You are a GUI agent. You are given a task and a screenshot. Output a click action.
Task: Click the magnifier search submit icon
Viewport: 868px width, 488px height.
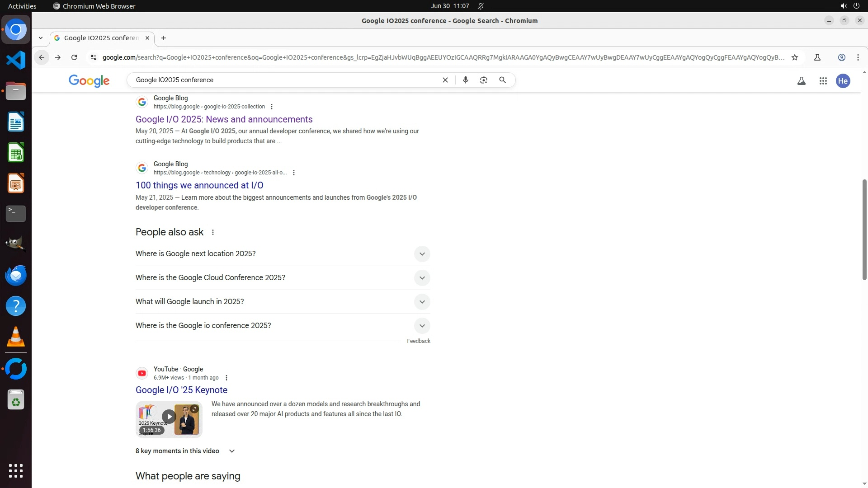(502, 80)
